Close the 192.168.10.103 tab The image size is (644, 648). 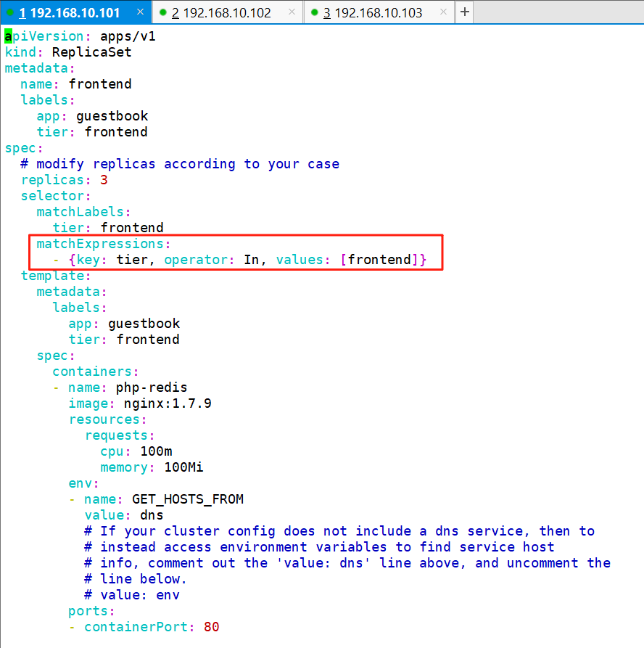443,12
